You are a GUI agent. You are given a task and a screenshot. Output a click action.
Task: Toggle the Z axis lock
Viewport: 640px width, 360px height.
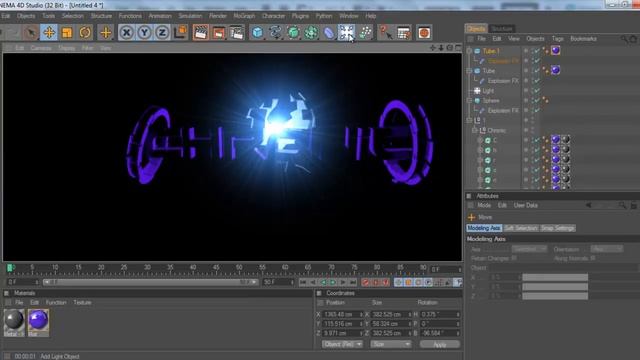pos(162,33)
